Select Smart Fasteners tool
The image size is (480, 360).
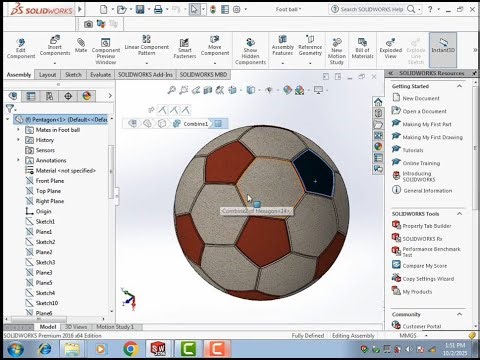click(x=184, y=48)
